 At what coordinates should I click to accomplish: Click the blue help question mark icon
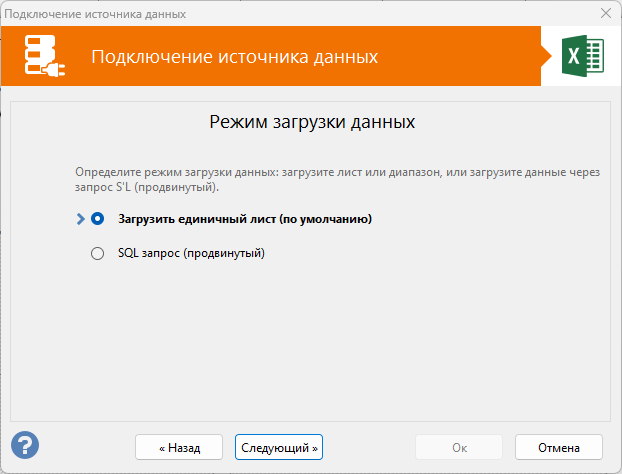pos(25,445)
